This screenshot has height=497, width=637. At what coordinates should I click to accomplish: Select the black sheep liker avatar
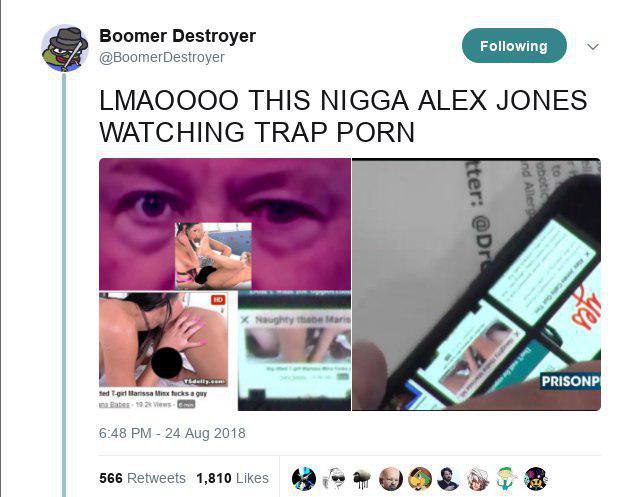pyautogui.click(x=362, y=478)
